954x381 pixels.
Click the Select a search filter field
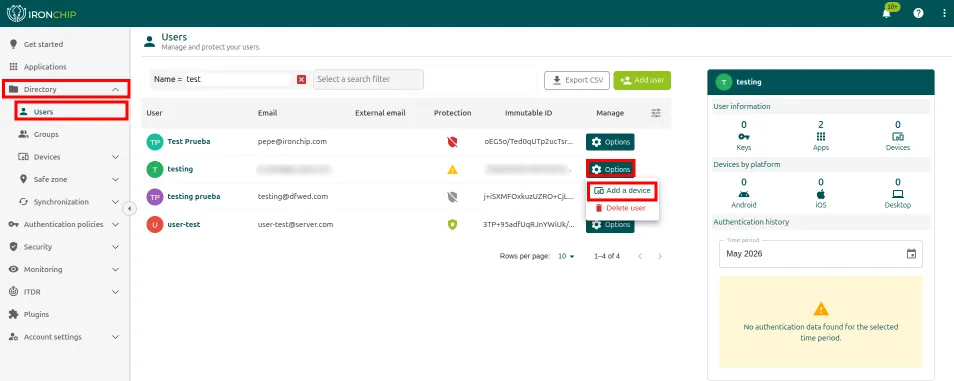click(x=368, y=79)
